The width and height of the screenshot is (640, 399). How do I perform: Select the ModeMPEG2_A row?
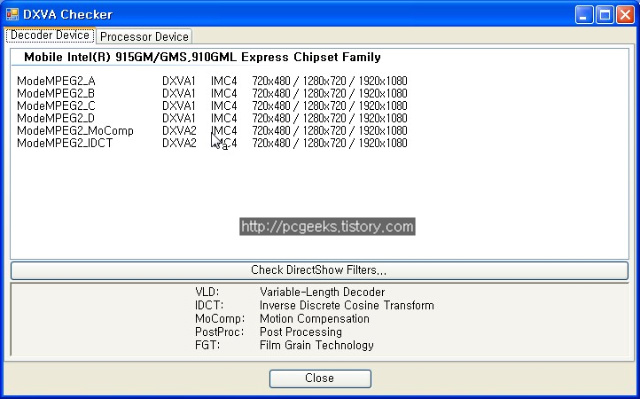click(212, 81)
